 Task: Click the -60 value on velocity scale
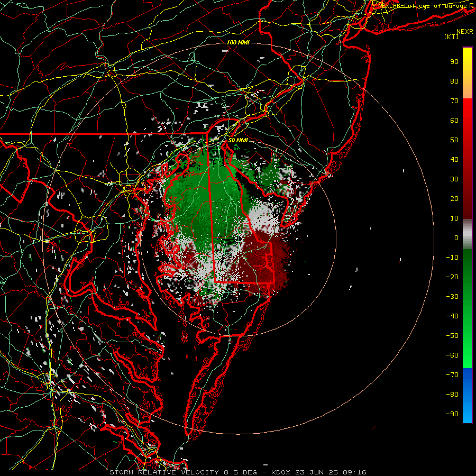coord(452,355)
